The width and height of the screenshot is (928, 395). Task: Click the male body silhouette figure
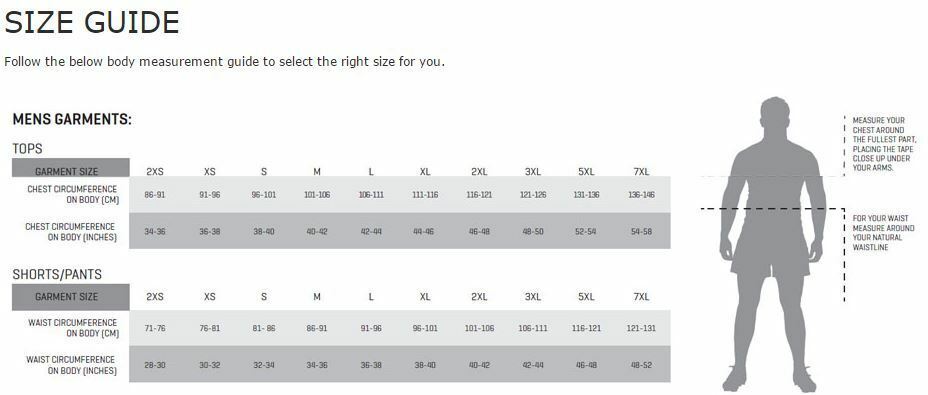pyautogui.click(x=773, y=244)
